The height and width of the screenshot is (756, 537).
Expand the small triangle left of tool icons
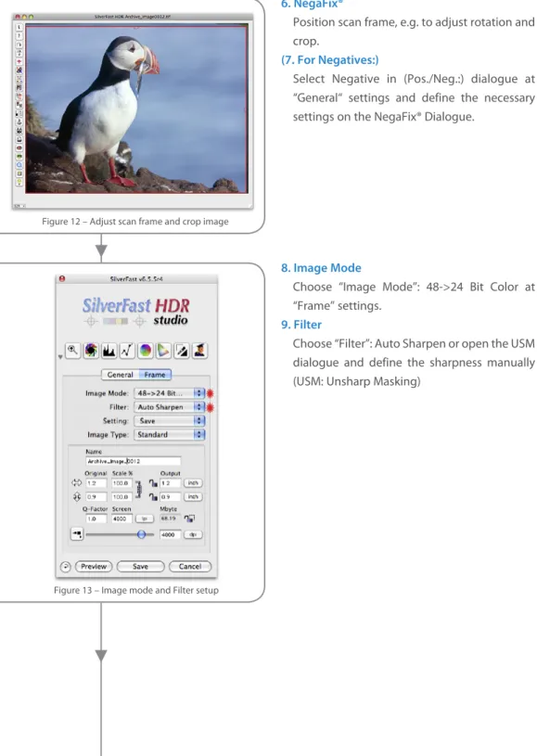click(x=60, y=357)
